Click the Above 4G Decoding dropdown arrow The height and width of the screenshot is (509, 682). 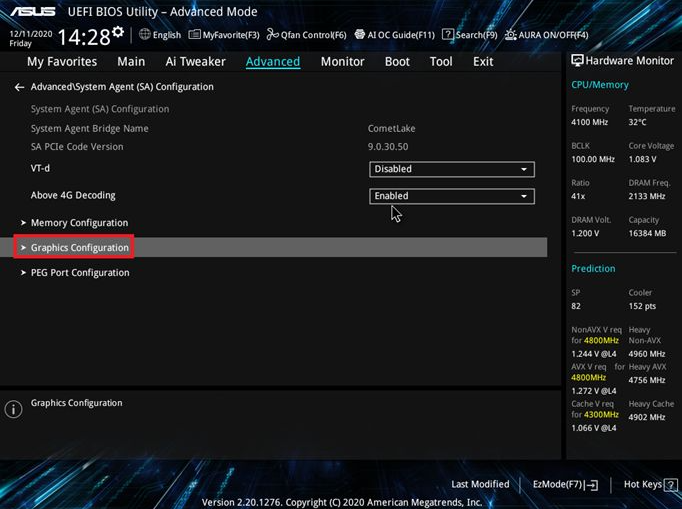524,196
